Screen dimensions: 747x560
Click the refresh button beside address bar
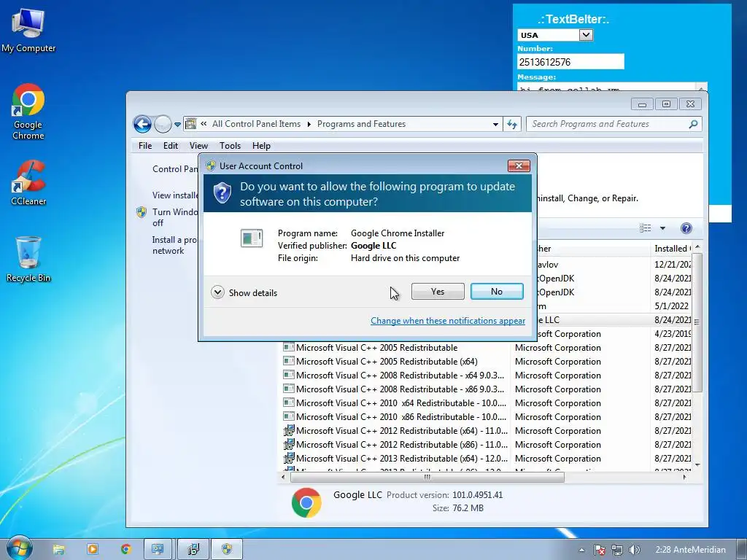[512, 124]
